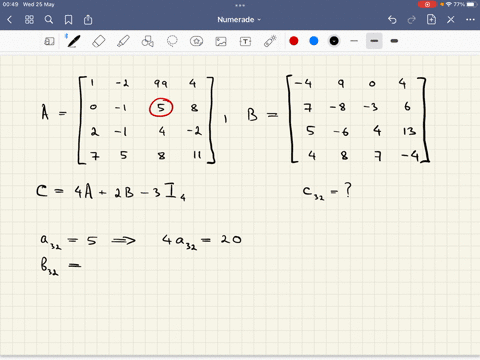Viewport: 480px width, 360px height.
Task: Bookmark the current page
Action: point(68,20)
